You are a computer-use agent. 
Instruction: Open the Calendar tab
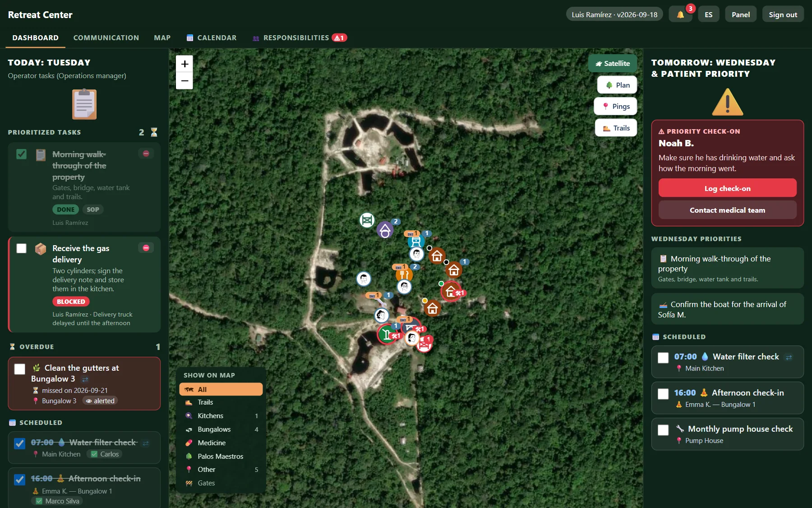click(x=211, y=37)
